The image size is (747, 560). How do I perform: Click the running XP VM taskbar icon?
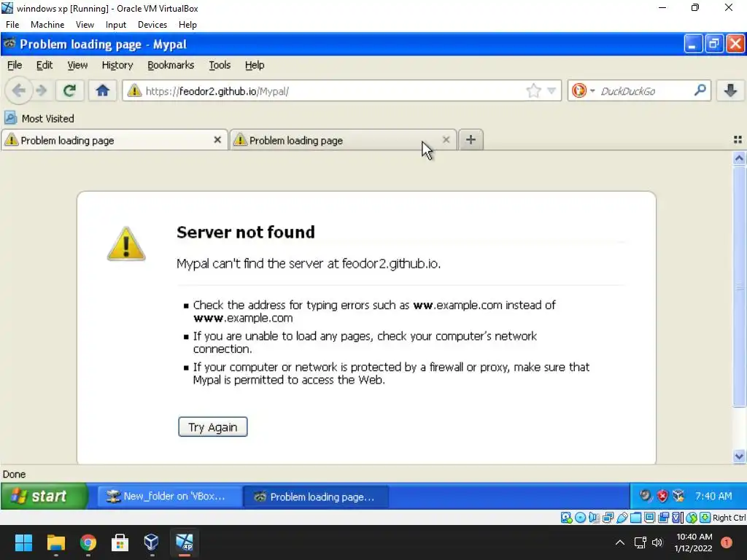(185, 542)
